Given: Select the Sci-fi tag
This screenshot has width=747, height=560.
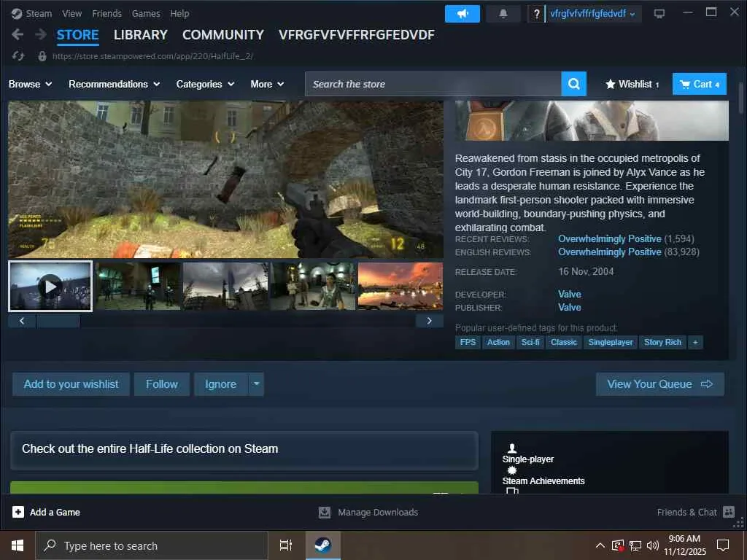Looking at the screenshot, I should click(x=530, y=343).
